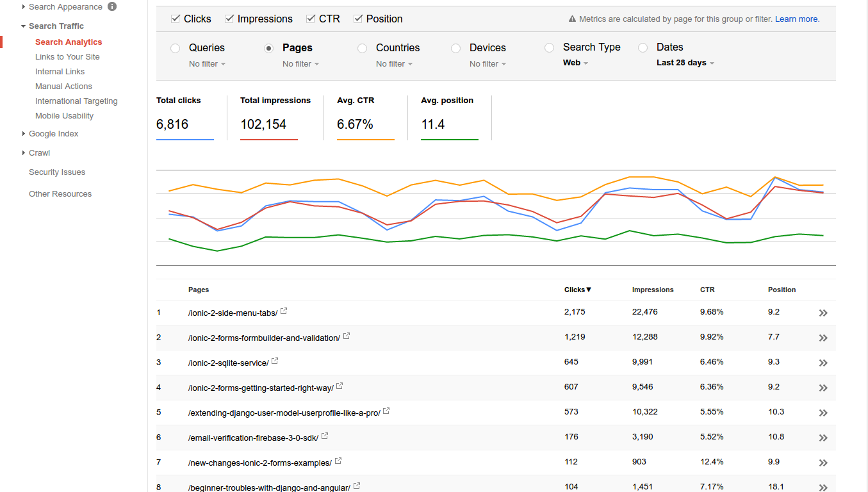Click the Learn more link
The height and width of the screenshot is (492, 868).
[796, 19]
